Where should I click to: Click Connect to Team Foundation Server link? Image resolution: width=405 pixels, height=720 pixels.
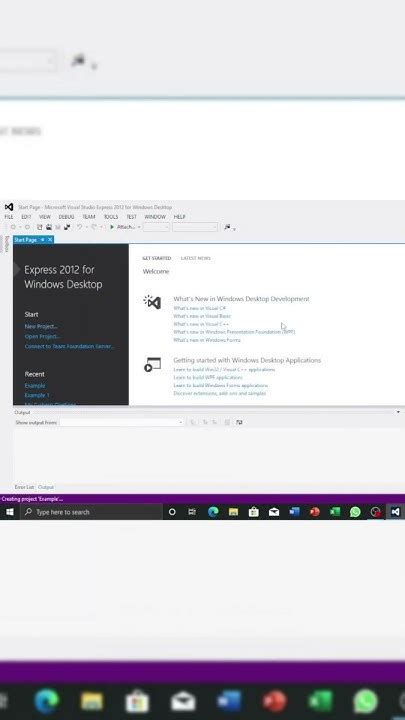pyautogui.click(x=69, y=347)
